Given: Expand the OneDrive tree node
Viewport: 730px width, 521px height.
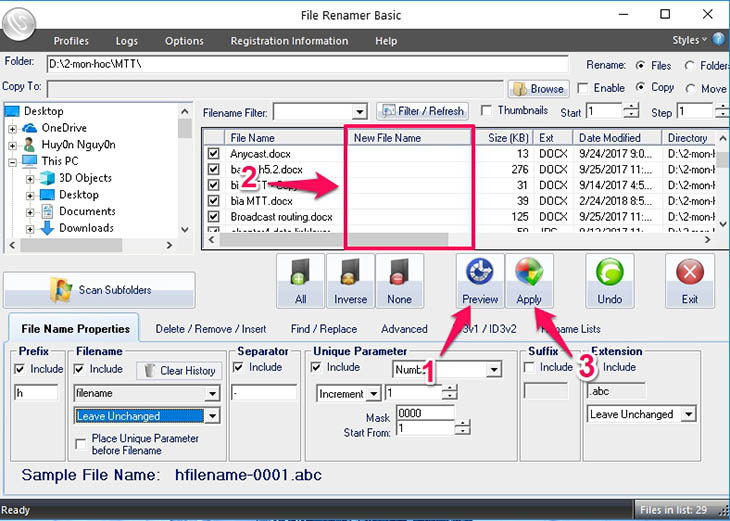Looking at the screenshot, I should pyautogui.click(x=13, y=129).
